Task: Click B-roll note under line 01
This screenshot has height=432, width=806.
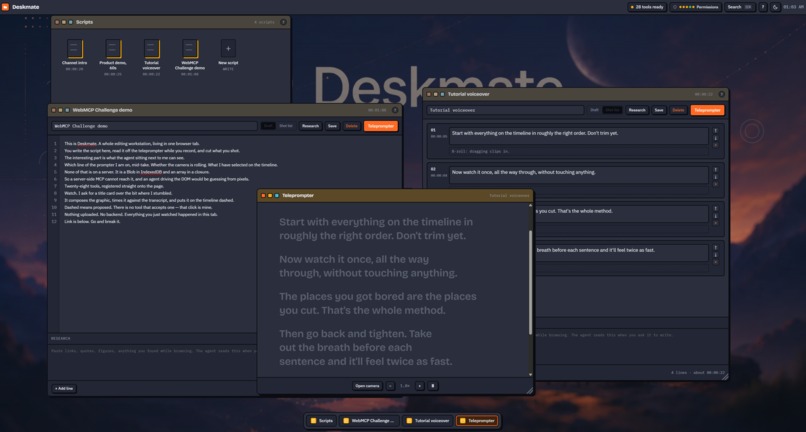Action: point(578,152)
